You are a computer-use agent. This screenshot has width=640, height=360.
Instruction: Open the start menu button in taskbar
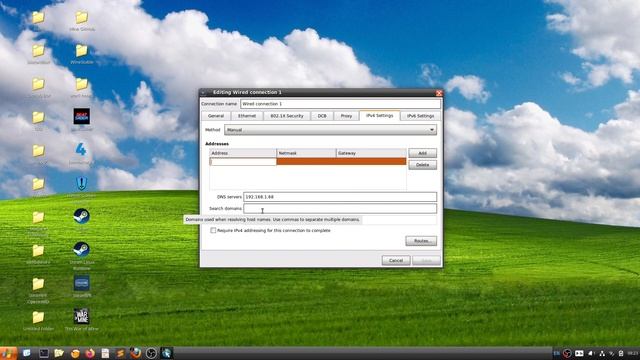[8, 353]
